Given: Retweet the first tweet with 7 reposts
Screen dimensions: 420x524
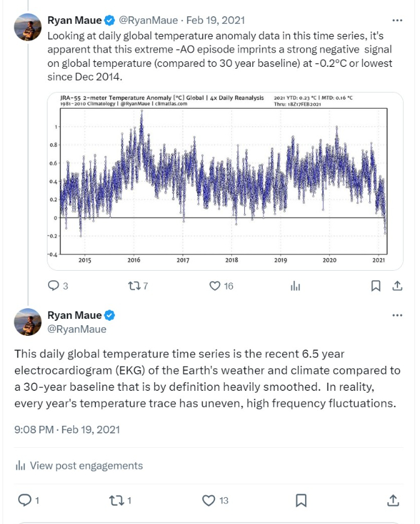Looking at the screenshot, I should pyautogui.click(x=138, y=286).
